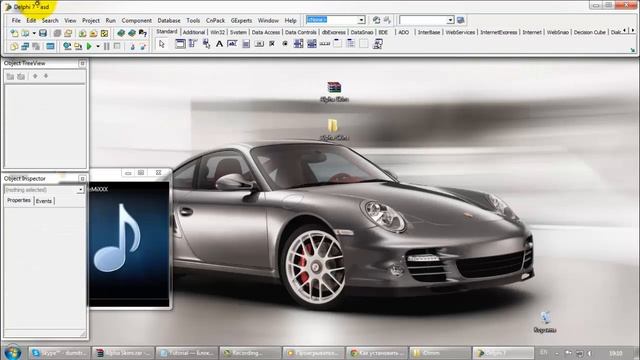The image size is (640, 360).
Task: Open the Object Inspector component selector dropdown
Action: [80, 190]
